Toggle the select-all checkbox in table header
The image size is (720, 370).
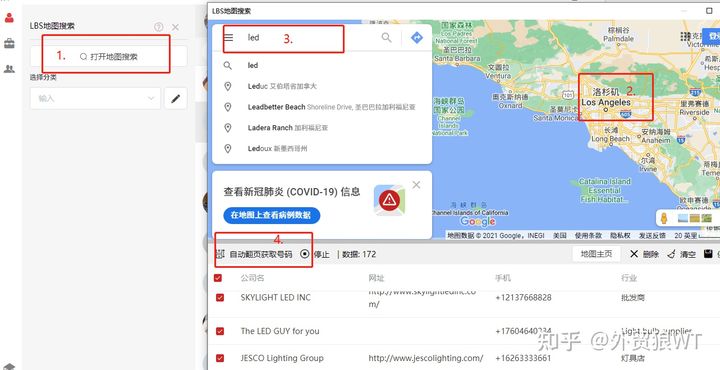(x=218, y=278)
